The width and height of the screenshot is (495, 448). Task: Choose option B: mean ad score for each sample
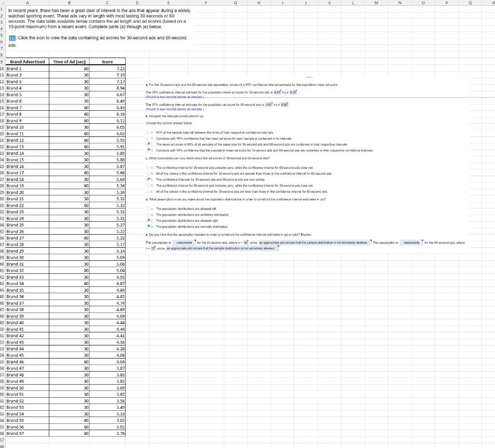tap(148, 139)
